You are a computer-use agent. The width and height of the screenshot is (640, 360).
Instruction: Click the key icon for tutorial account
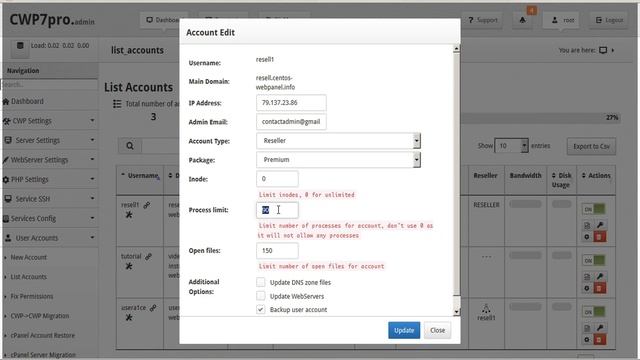(x=600, y=276)
